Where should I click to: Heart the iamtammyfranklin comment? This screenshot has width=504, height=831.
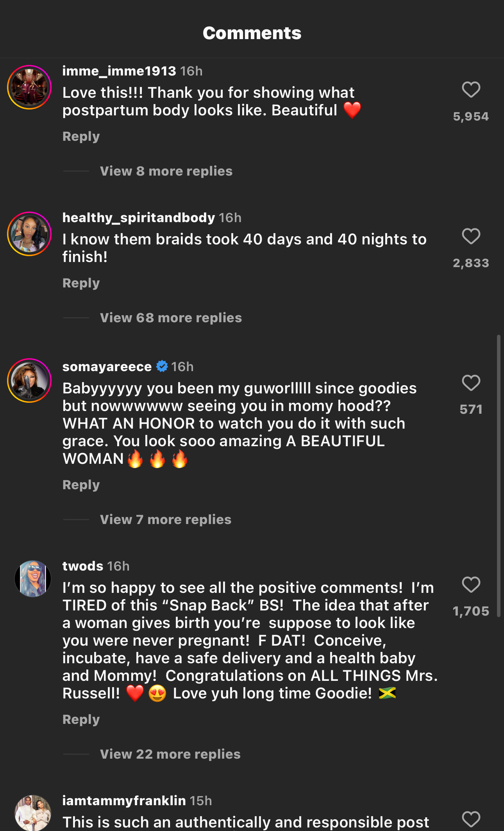pos(471,819)
